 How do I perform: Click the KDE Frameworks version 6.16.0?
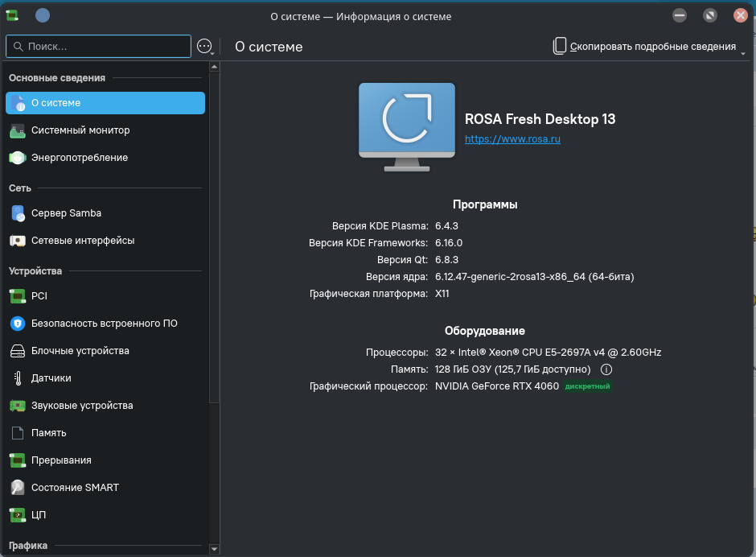pos(449,243)
